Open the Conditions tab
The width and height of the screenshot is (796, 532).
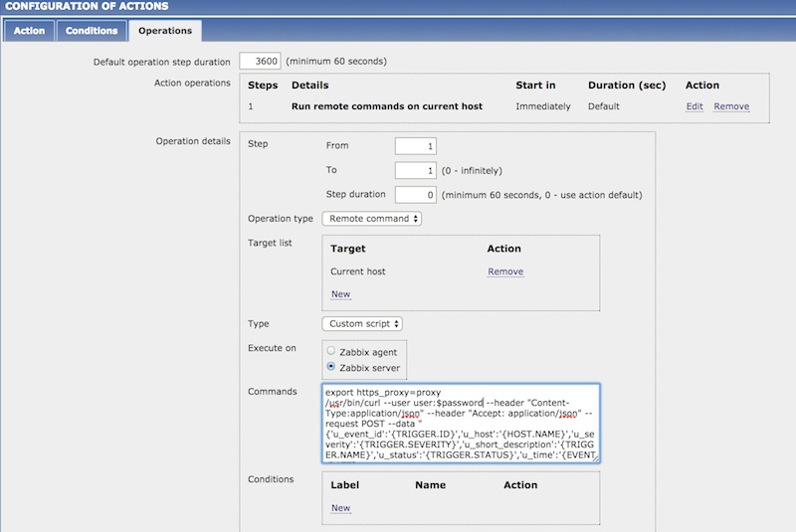click(x=92, y=31)
